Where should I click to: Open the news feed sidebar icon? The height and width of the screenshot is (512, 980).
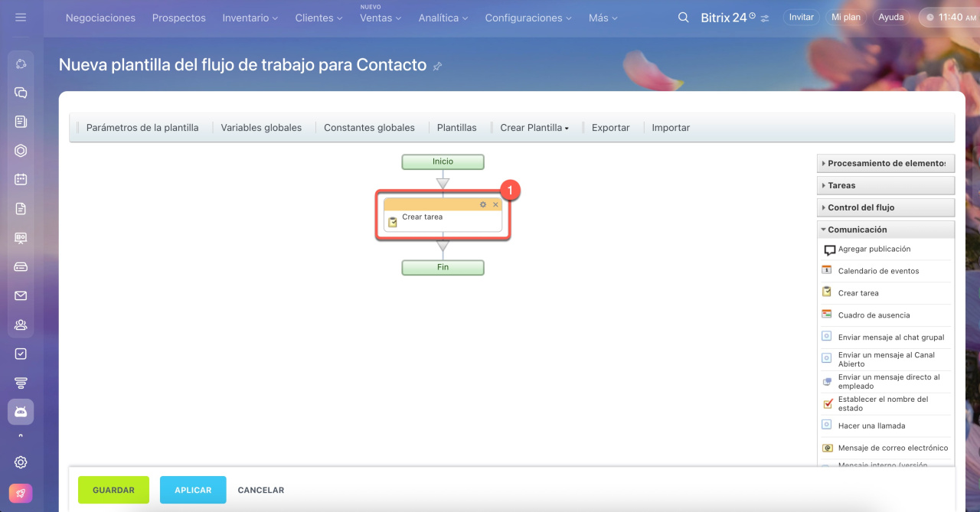[x=21, y=122]
